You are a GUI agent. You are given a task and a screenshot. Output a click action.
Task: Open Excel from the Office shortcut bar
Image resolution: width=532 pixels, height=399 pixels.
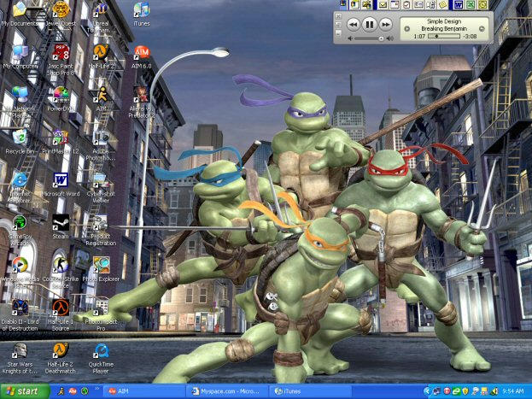click(x=471, y=5)
